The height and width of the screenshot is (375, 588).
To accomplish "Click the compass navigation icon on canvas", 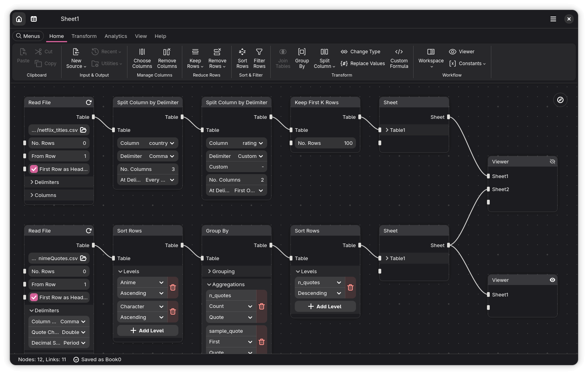I will [x=560, y=100].
